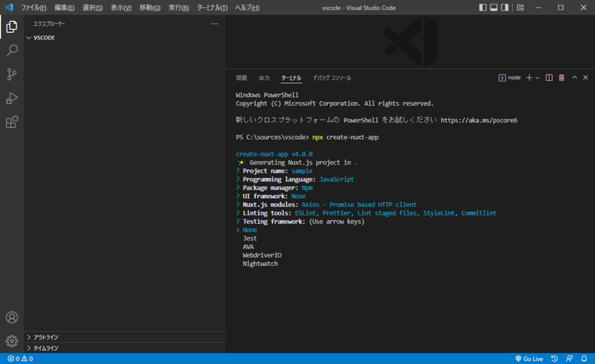595x364 pixels.
Task: Select None testing framework option
Action: point(250,230)
